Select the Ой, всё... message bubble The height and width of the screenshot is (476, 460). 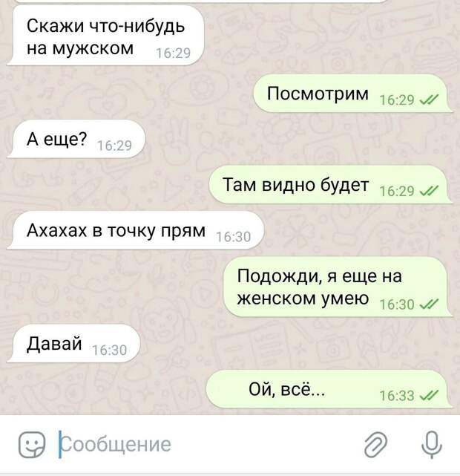(329, 389)
